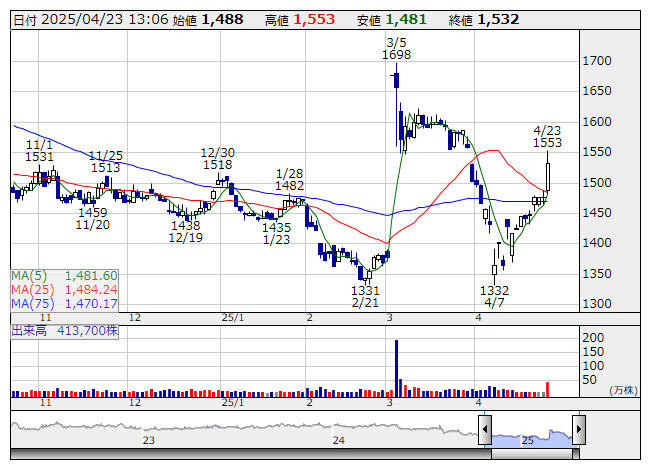Viewport: 653px width, 470px height.
Task: Click the 3/5 peak blue candlestick
Action: coord(396,80)
